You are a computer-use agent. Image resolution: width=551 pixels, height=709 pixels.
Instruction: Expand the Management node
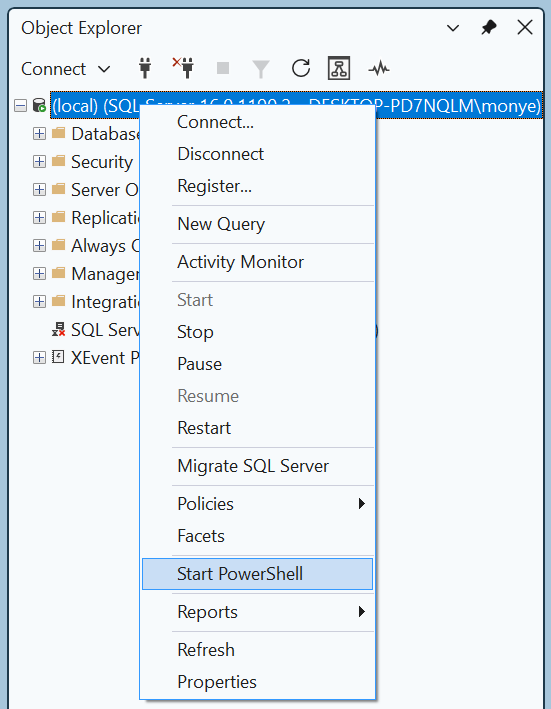point(39,274)
